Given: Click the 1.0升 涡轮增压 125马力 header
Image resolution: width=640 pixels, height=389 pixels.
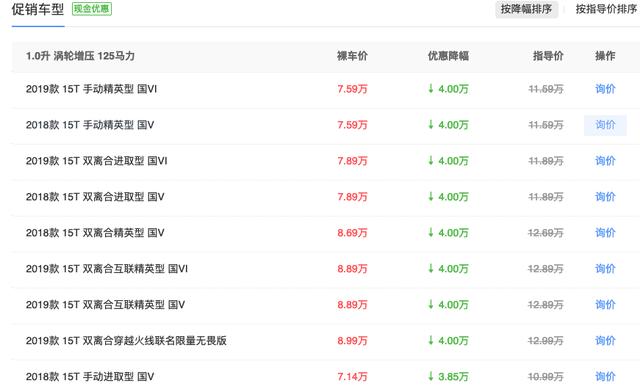Looking at the screenshot, I should click(x=80, y=56).
